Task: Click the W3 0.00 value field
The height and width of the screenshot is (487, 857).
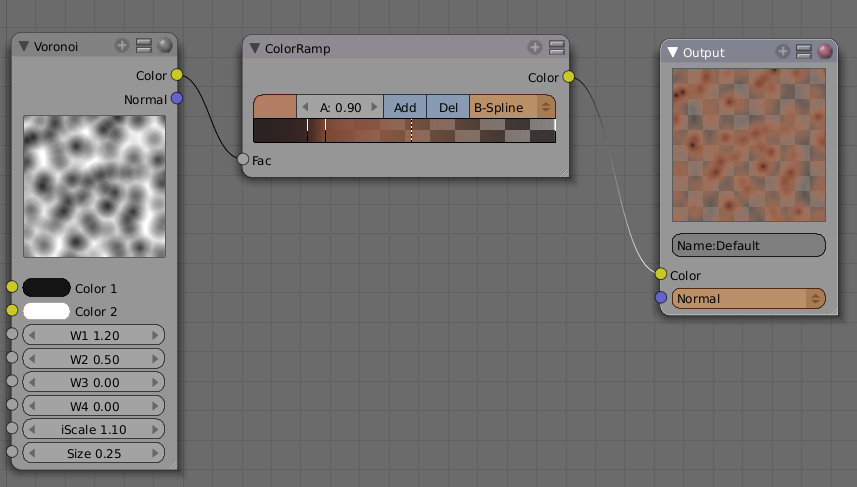Action: (93, 383)
